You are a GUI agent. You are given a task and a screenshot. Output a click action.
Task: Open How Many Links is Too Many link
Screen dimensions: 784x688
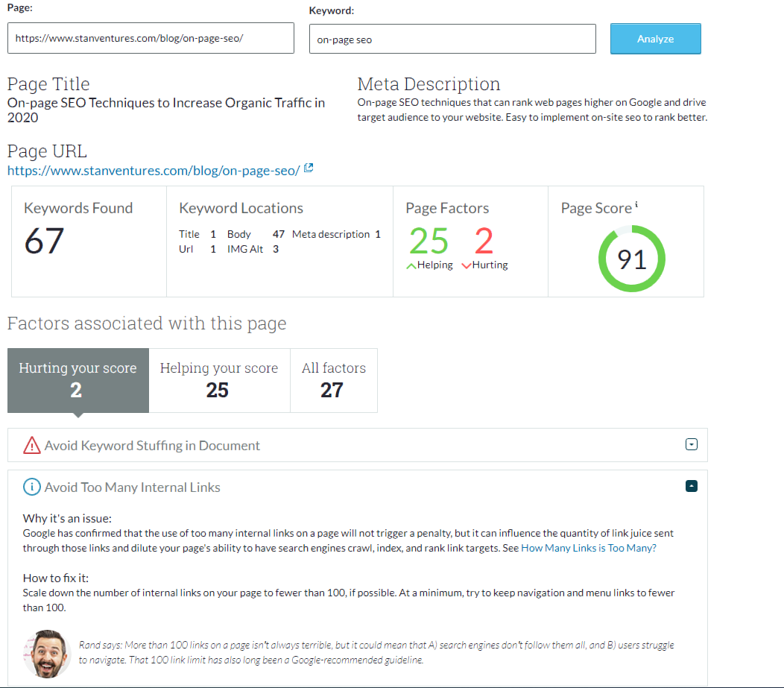(588, 548)
